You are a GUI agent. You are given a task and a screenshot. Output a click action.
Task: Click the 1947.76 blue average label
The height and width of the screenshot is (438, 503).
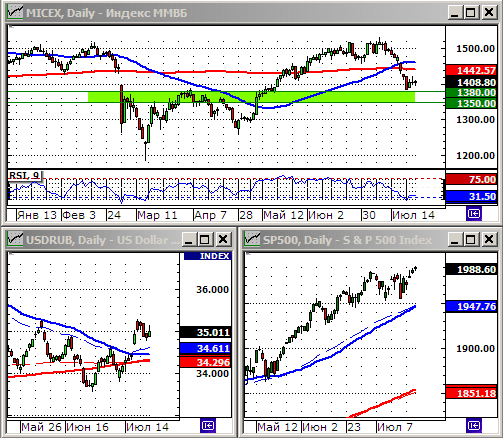(x=472, y=306)
